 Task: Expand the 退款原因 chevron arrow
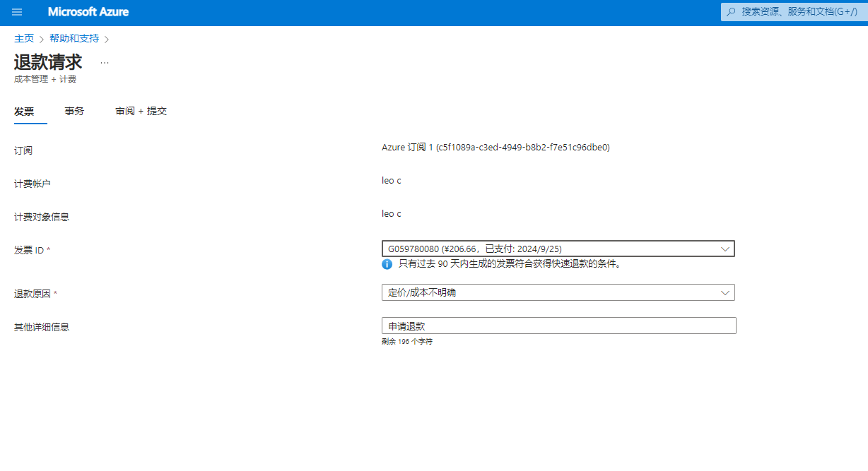[x=725, y=292]
